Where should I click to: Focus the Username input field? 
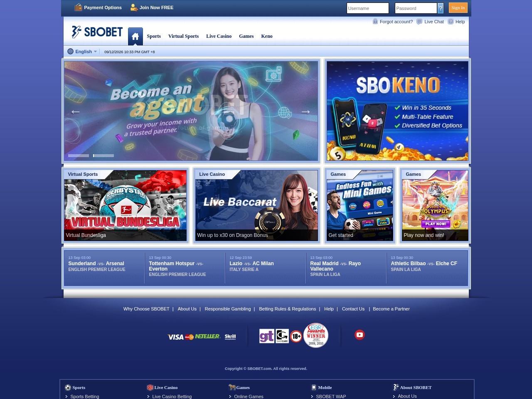(368, 8)
